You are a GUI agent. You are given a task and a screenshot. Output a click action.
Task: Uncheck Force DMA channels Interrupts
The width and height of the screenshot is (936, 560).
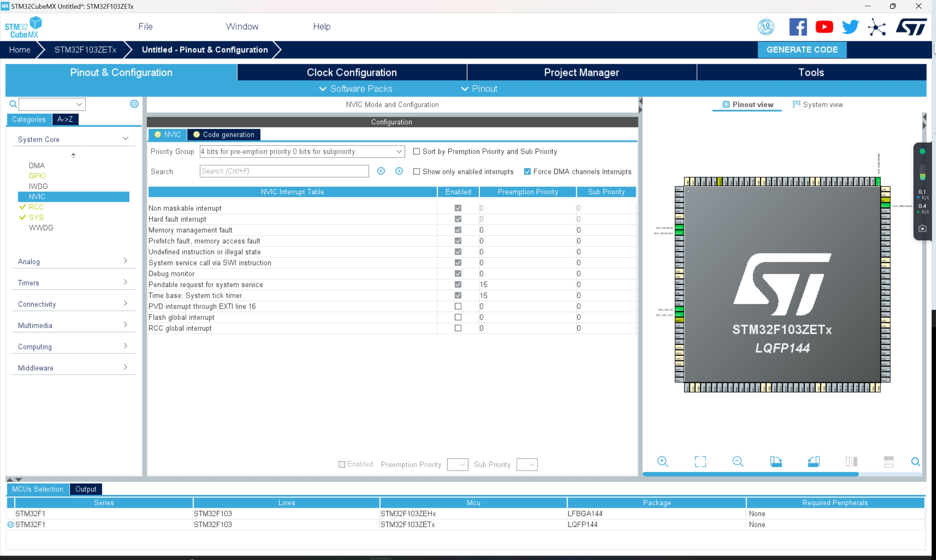click(x=527, y=172)
